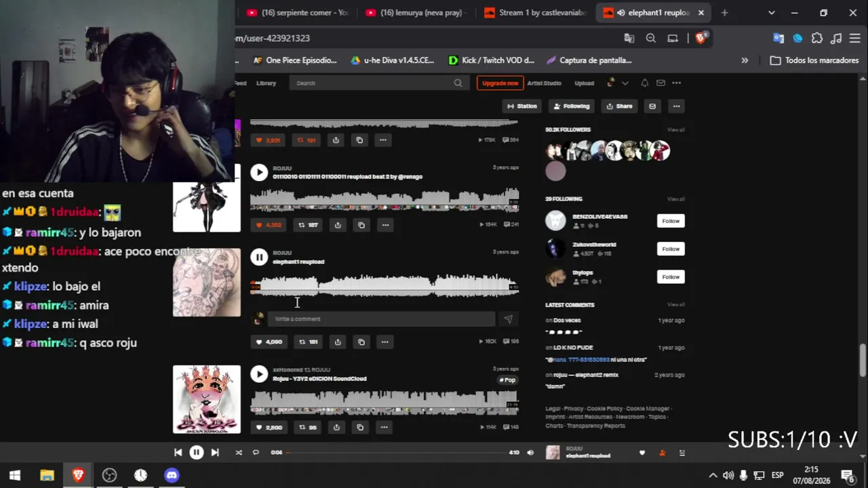This screenshot has width=868, height=488.
Task: Open SoundCloud messages envelope
Action: [x=660, y=83]
